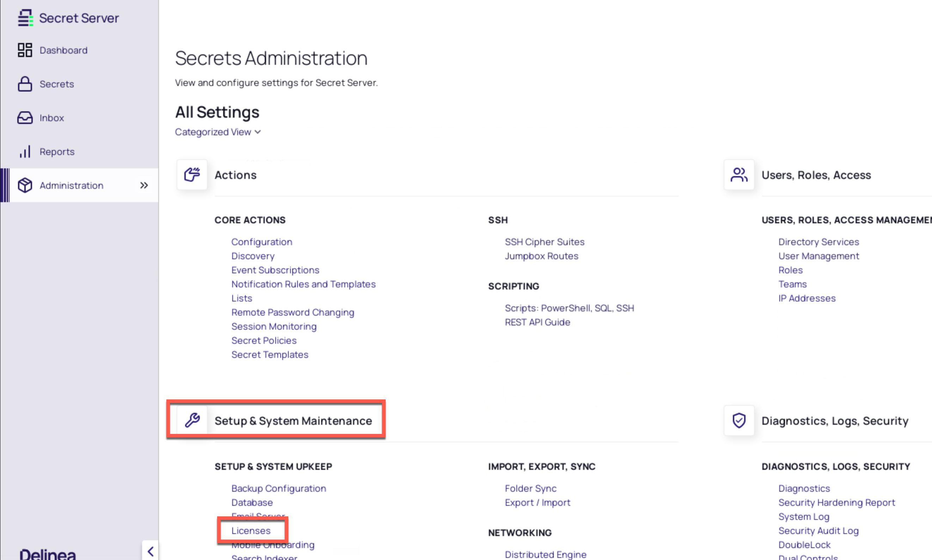Open the Dashboard icon in sidebar
The image size is (932, 560).
tap(25, 50)
